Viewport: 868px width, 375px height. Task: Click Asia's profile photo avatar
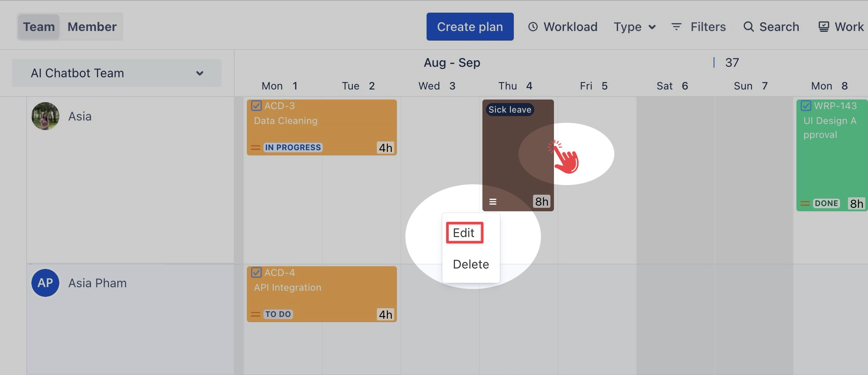[45, 116]
